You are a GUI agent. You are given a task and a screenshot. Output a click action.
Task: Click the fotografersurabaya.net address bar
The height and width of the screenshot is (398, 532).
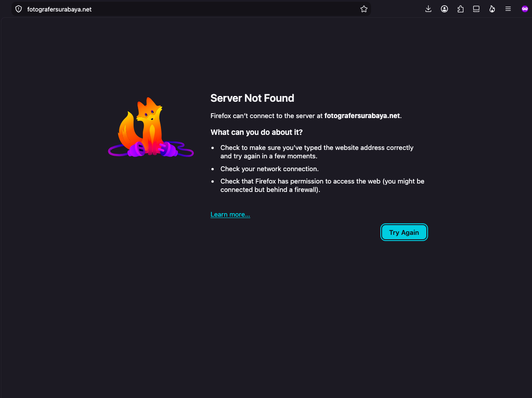191,9
